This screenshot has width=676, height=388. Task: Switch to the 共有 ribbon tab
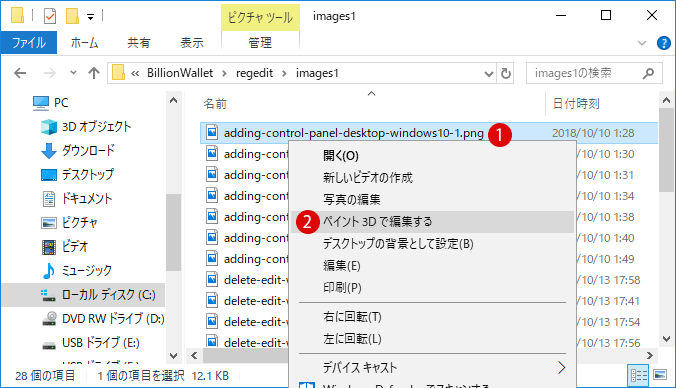(x=139, y=43)
